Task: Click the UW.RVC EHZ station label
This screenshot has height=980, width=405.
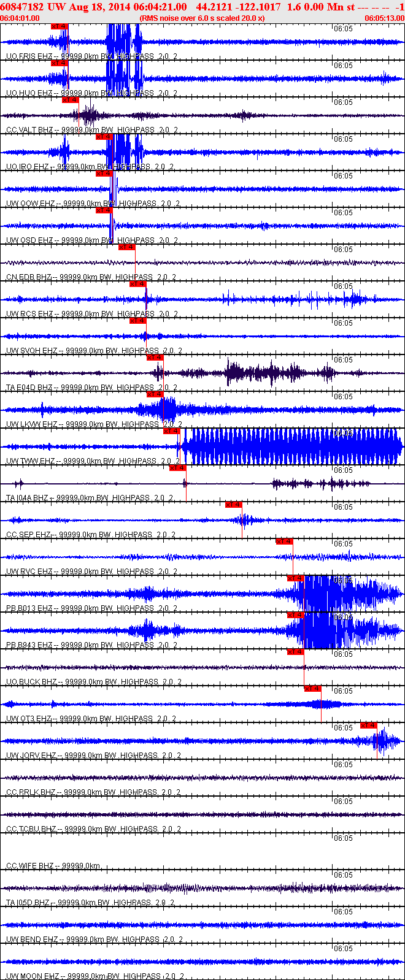Action: click(29, 572)
